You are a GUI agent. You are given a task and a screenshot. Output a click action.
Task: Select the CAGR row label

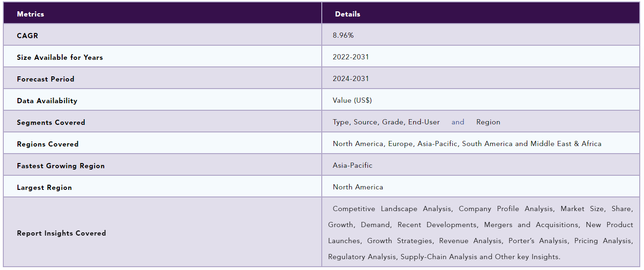click(x=27, y=36)
